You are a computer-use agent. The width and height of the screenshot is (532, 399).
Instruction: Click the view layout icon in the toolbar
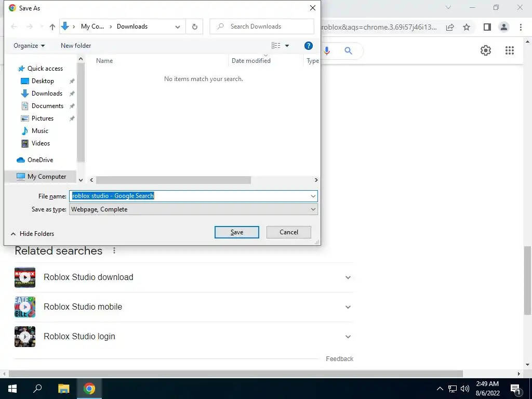click(276, 46)
